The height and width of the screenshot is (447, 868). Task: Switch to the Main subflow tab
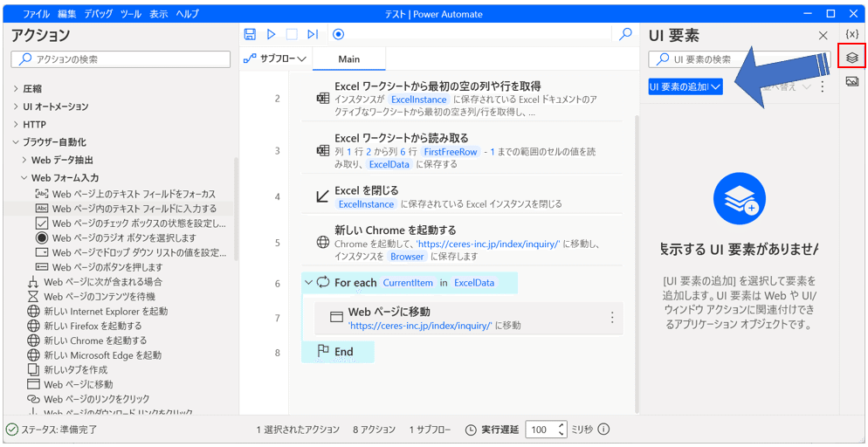point(348,59)
